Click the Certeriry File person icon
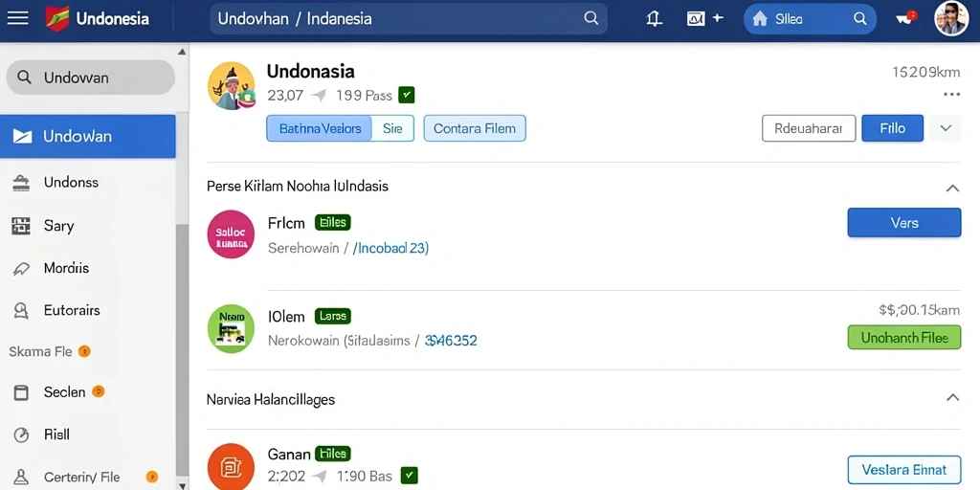The height and width of the screenshot is (490, 980). tap(21, 478)
